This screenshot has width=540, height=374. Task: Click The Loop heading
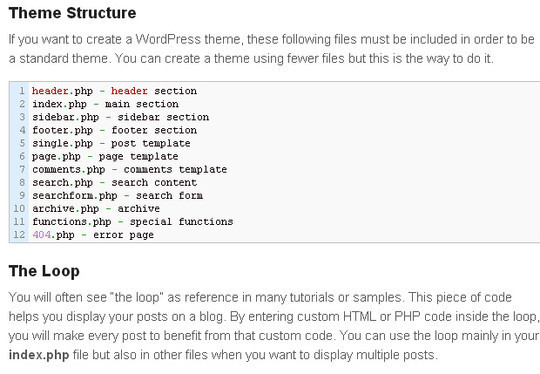44,271
